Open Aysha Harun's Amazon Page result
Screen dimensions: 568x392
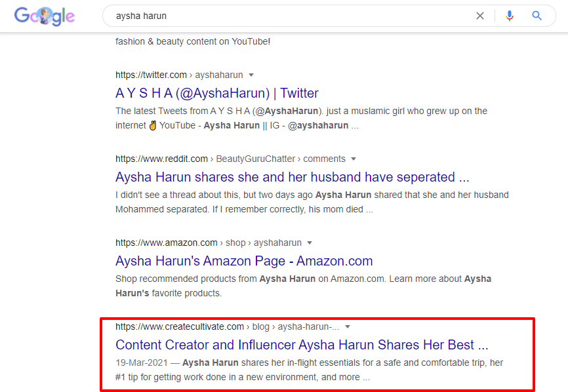244,261
